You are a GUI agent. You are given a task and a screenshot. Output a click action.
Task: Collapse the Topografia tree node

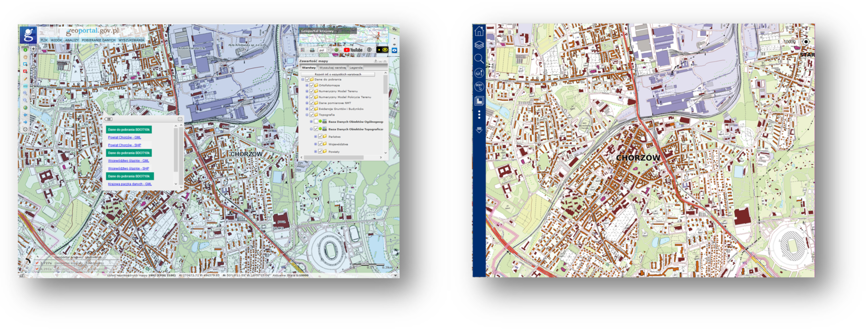coord(307,114)
